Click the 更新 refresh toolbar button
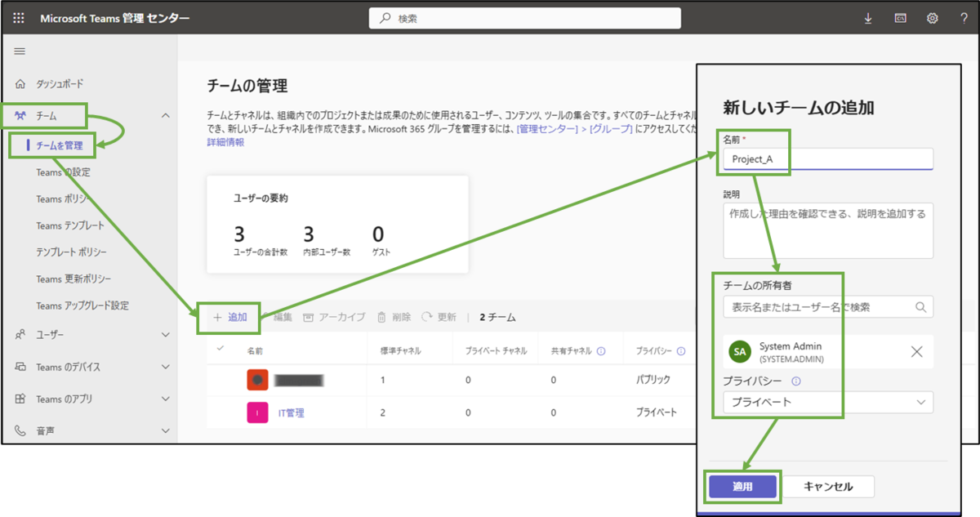The width and height of the screenshot is (980, 517). [x=439, y=317]
